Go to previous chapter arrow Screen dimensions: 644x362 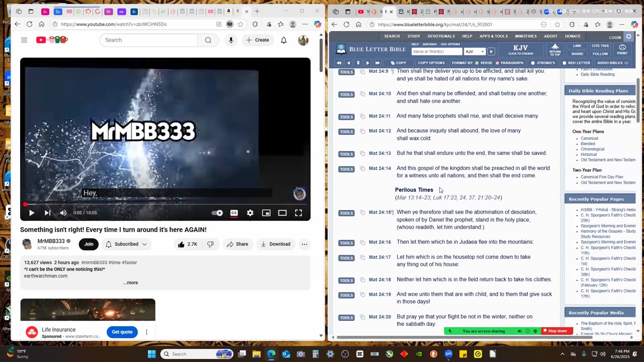[x=348, y=63]
